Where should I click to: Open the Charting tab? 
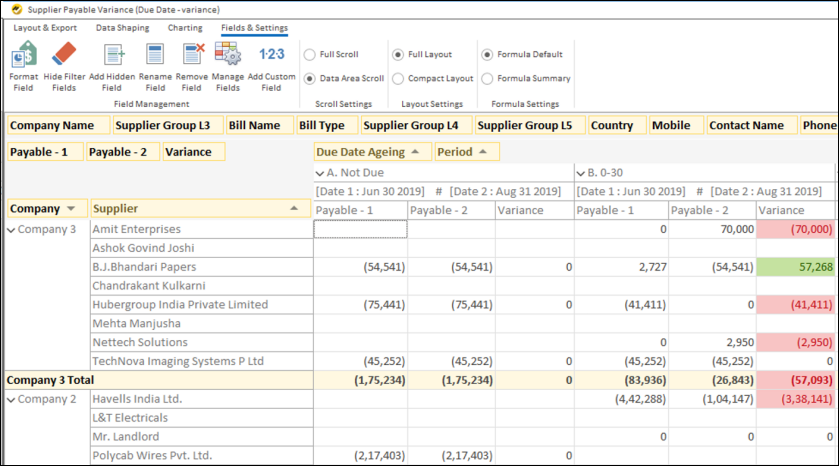[184, 28]
